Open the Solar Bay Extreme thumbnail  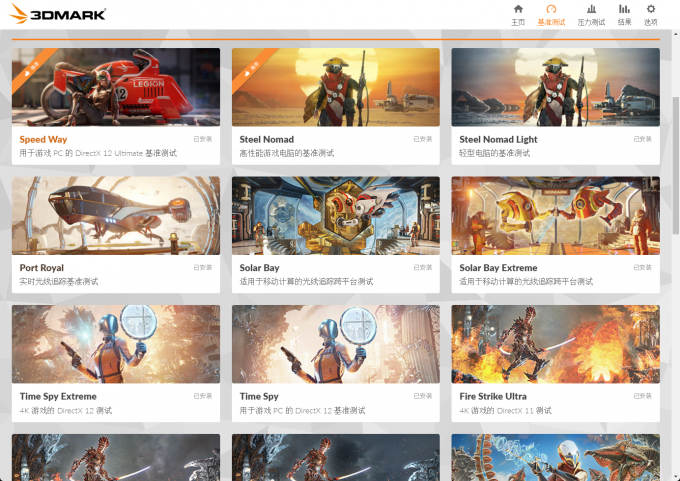pos(556,216)
